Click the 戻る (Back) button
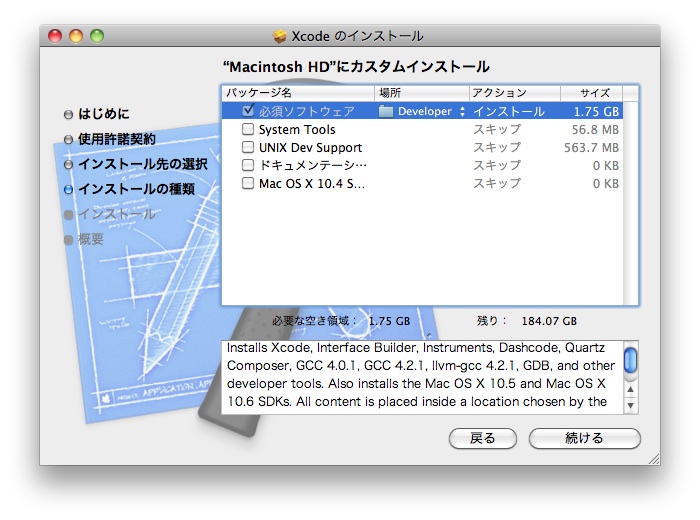 483,438
